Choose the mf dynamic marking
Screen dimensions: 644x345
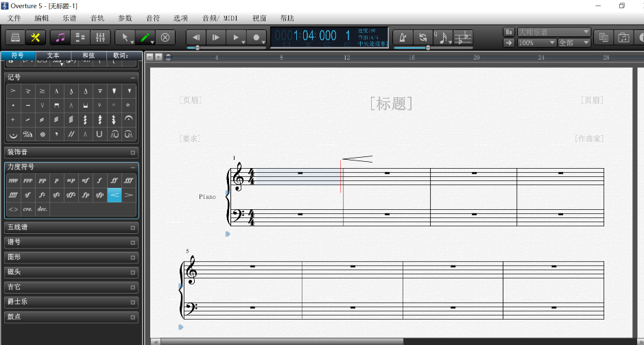[86, 180]
